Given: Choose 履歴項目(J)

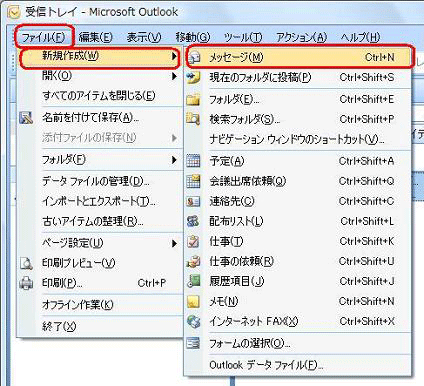Looking at the screenshot, I should pyautogui.click(x=298, y=281).
